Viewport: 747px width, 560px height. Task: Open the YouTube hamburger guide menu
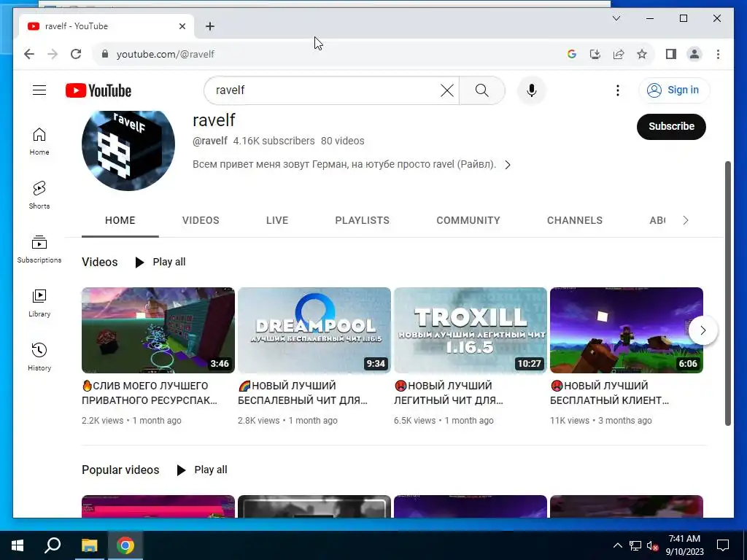(x=39, y=90)
